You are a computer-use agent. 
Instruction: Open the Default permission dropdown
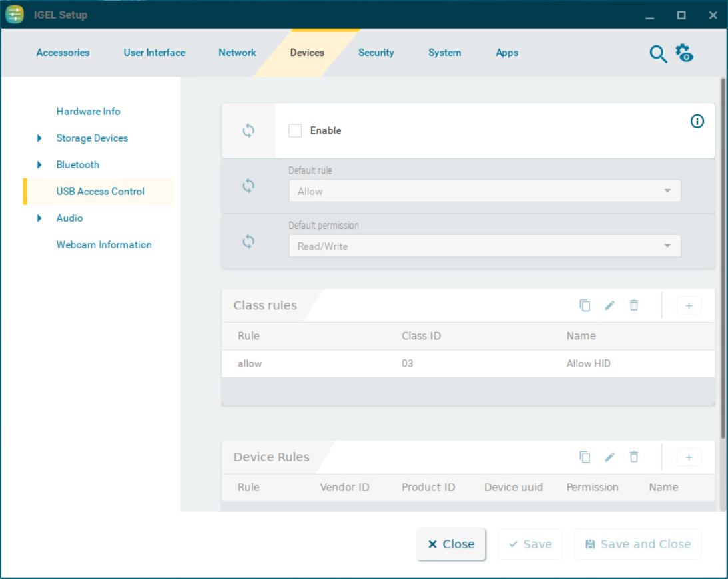tap(484, 246)
